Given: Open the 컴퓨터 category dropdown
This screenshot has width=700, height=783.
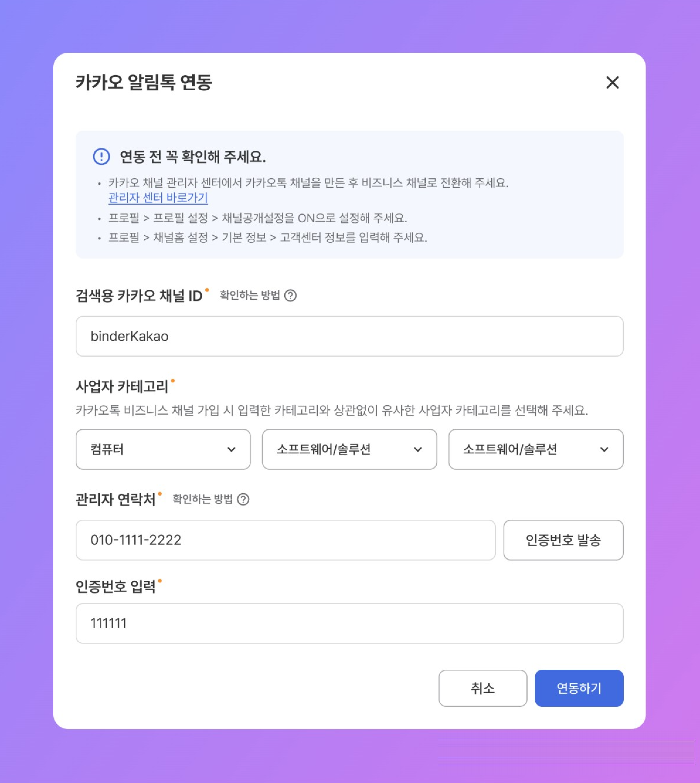Looking at the screenshot, I should point(163,449).
